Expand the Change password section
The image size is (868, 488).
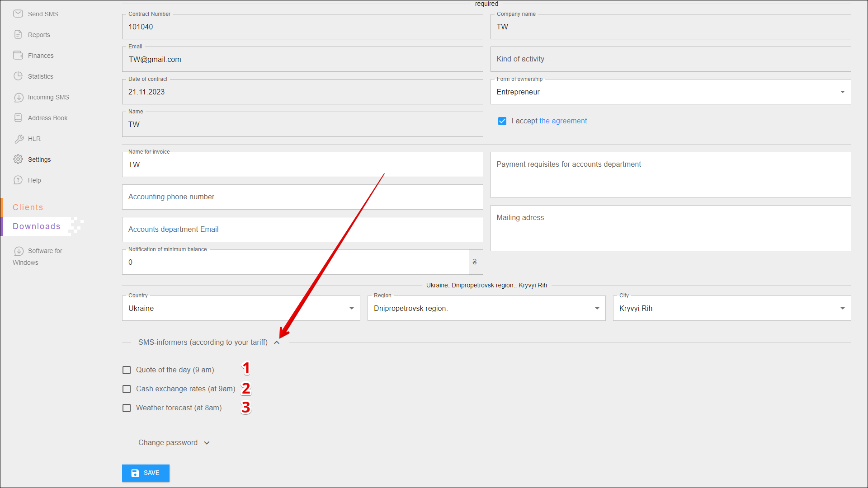pyautogui.click(x=207, y=443)
